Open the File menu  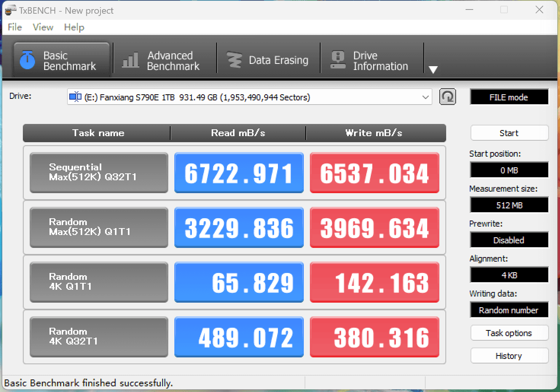click(14, 27)
